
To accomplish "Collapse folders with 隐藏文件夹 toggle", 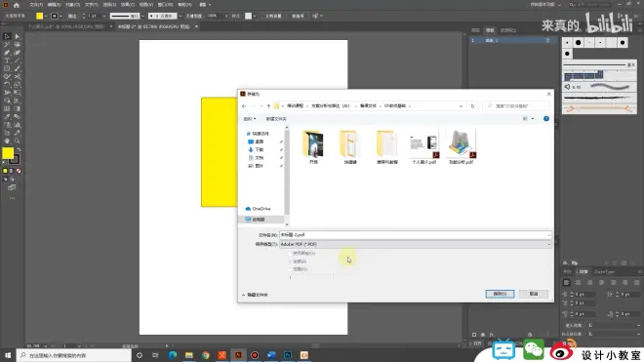I will click(255, 295).
